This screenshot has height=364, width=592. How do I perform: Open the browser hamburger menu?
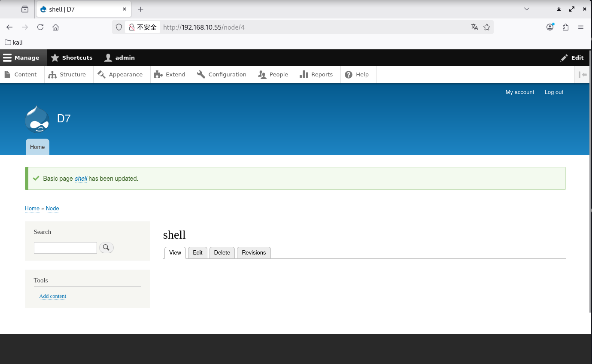[x=581, y=27]
